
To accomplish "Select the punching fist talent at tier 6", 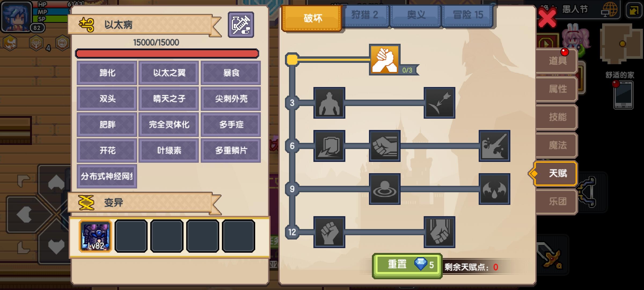I will coord(385,146).
